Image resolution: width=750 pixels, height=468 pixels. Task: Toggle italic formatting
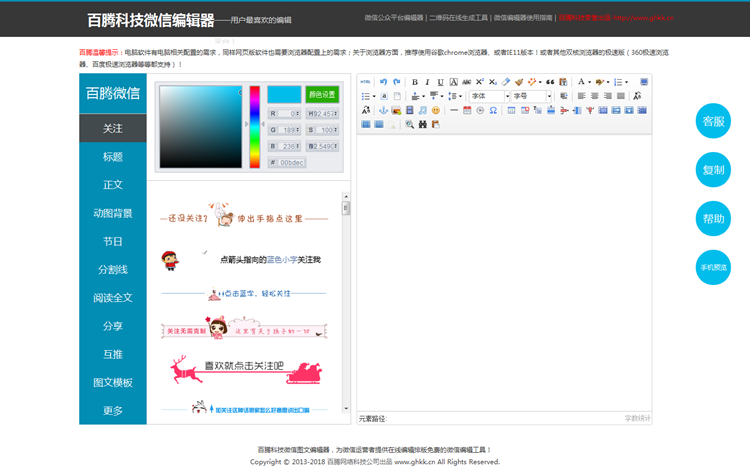pyautogui.click(x=427, y=82)
